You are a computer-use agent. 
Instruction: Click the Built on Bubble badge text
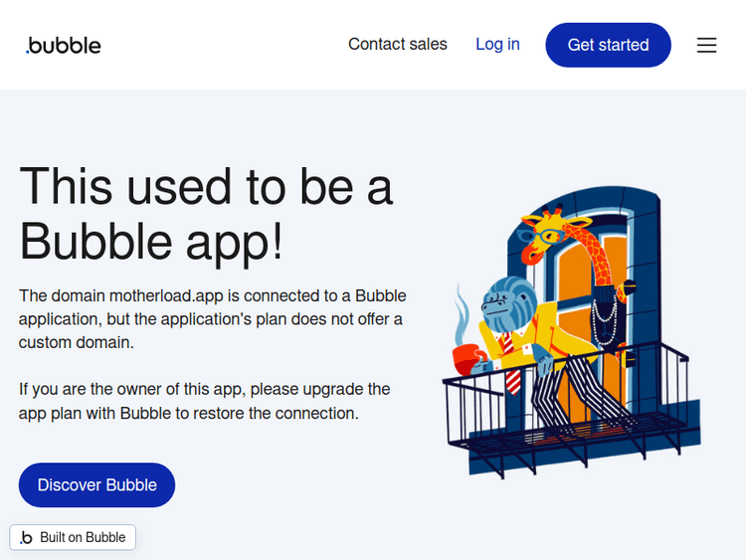[x=83, y=537]
